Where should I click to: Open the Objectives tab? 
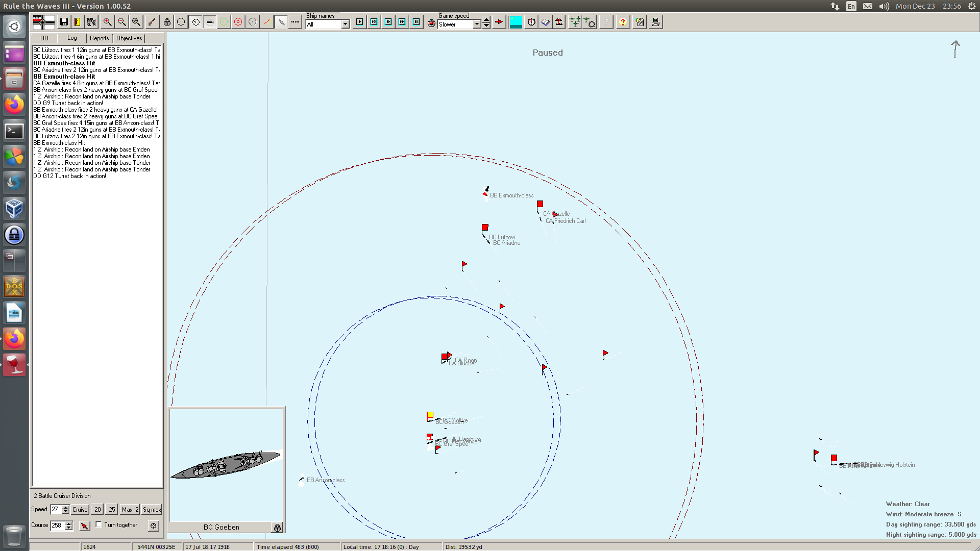[x=129, y=38]
